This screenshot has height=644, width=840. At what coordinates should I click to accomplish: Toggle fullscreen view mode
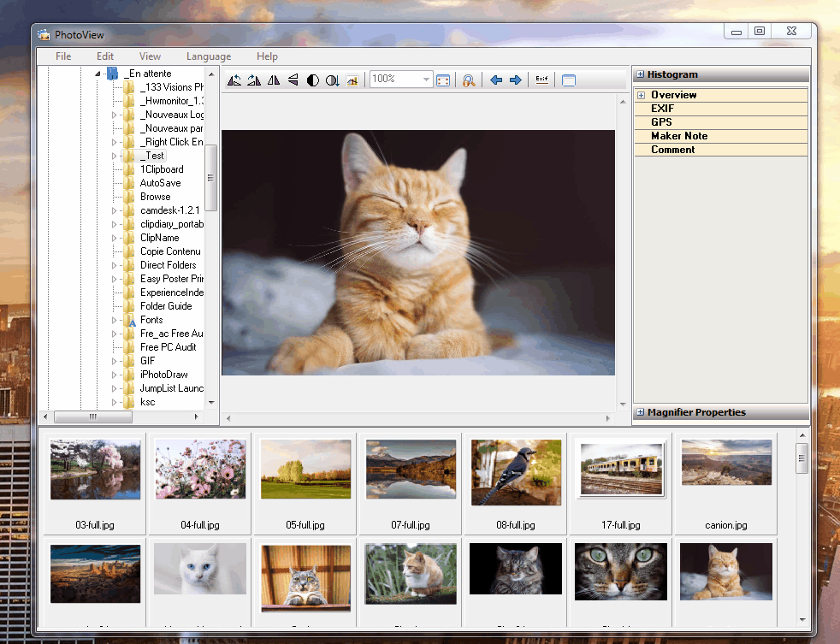(x=569, y=80)
